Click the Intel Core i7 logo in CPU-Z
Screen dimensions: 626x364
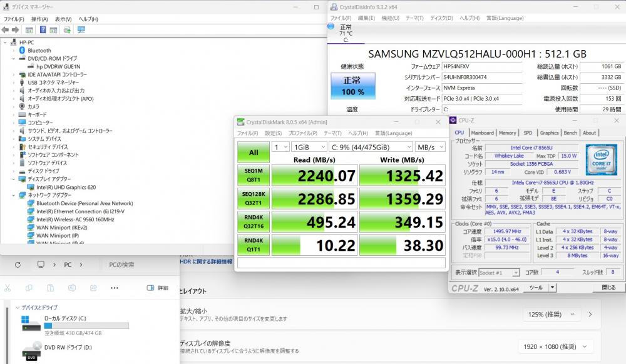click(601, 160)
